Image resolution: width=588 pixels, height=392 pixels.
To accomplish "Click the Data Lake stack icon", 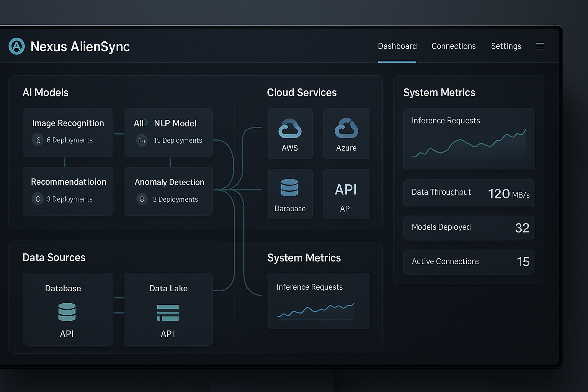I will pos(168,312).
